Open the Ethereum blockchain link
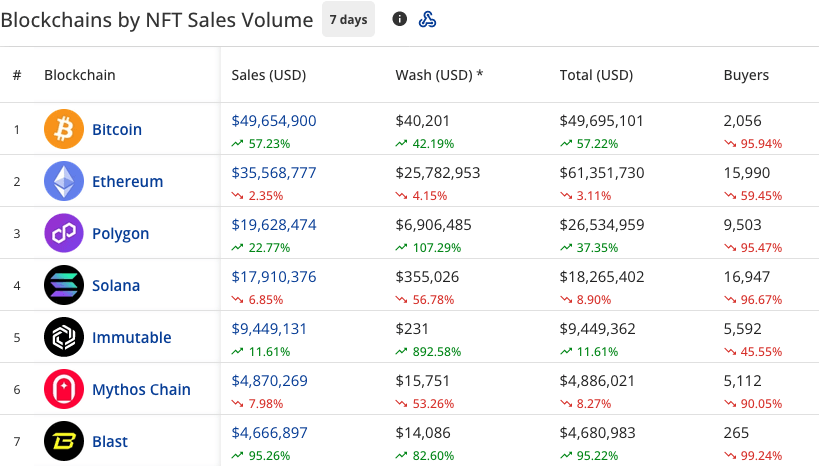 127,182
